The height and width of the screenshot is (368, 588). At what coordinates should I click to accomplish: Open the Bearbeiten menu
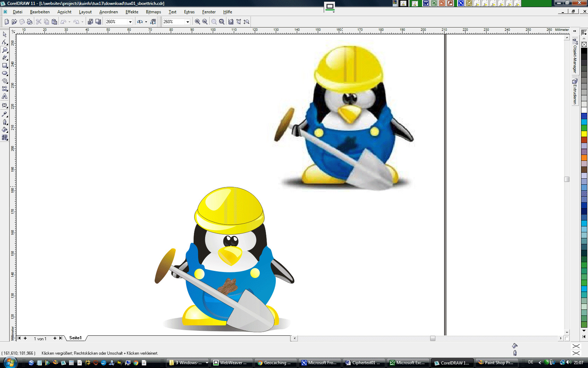40,12
